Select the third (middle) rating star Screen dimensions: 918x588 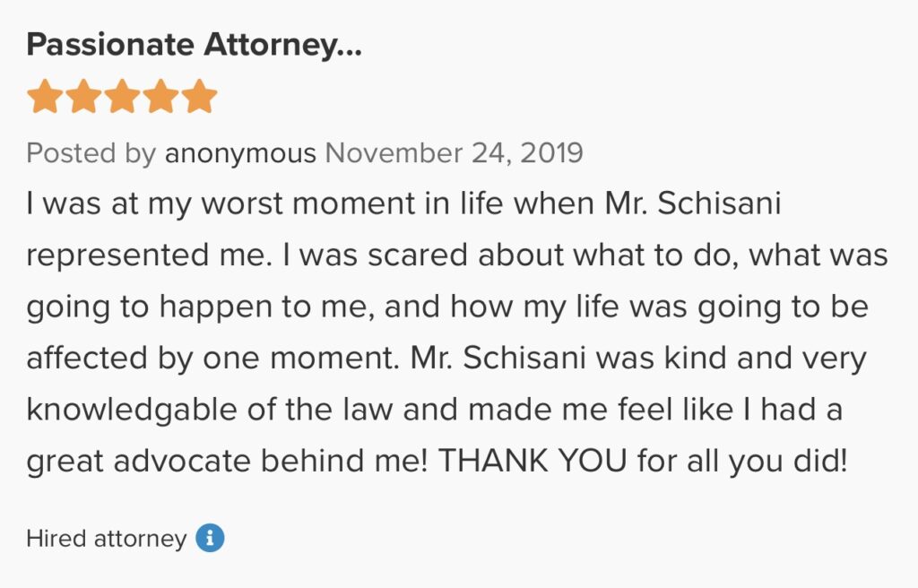coord(122,97)
